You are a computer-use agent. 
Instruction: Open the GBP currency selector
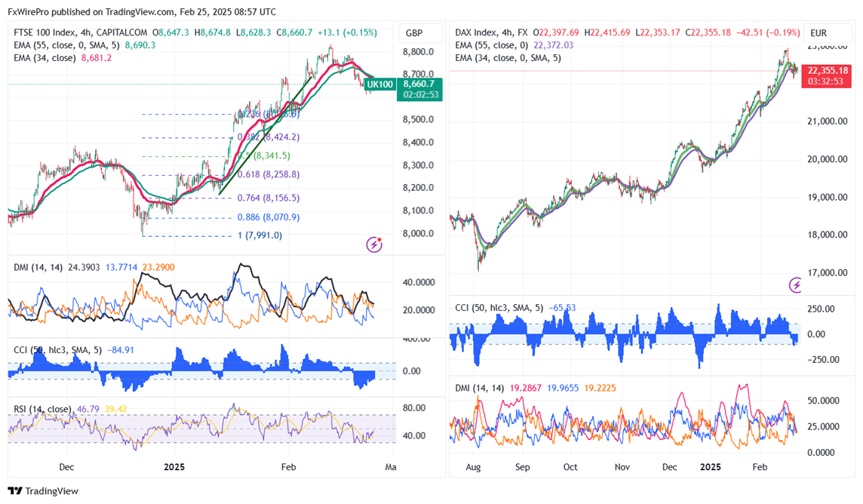click(414, 33)
